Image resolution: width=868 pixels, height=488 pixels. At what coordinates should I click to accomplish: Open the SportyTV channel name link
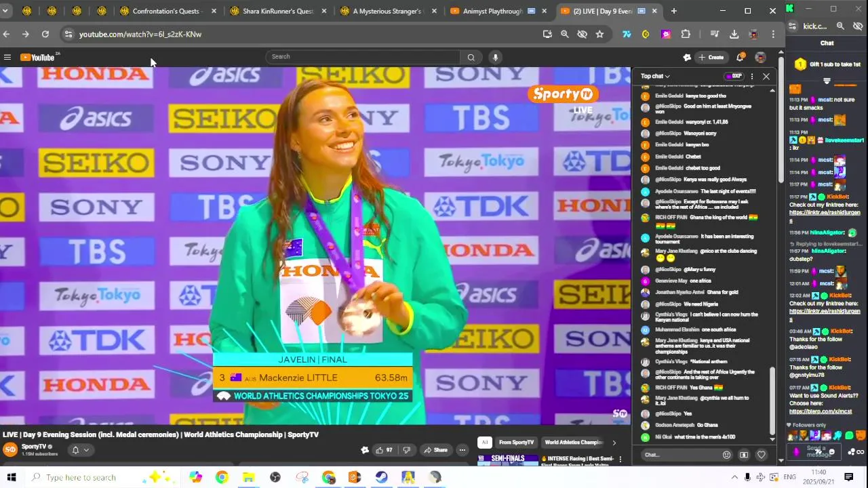tap(34, 447)
